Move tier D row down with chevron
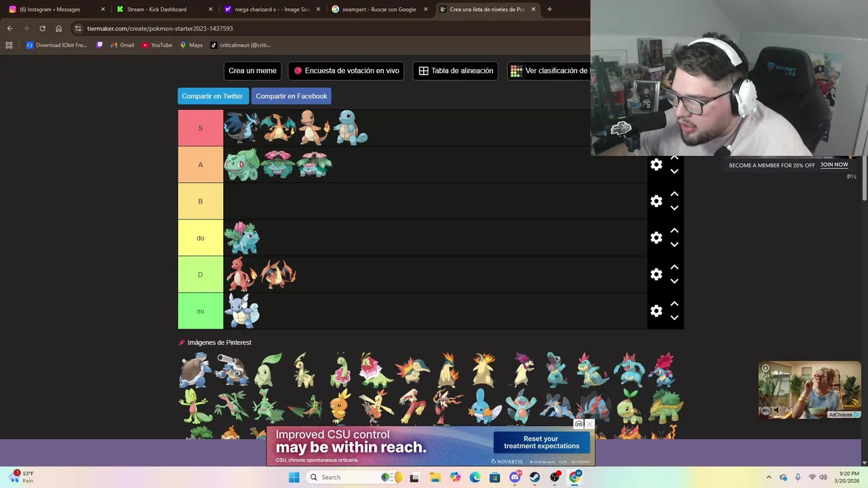Image resolution: width=868 pixels, height=488 pixels. [x=674, y=281]
